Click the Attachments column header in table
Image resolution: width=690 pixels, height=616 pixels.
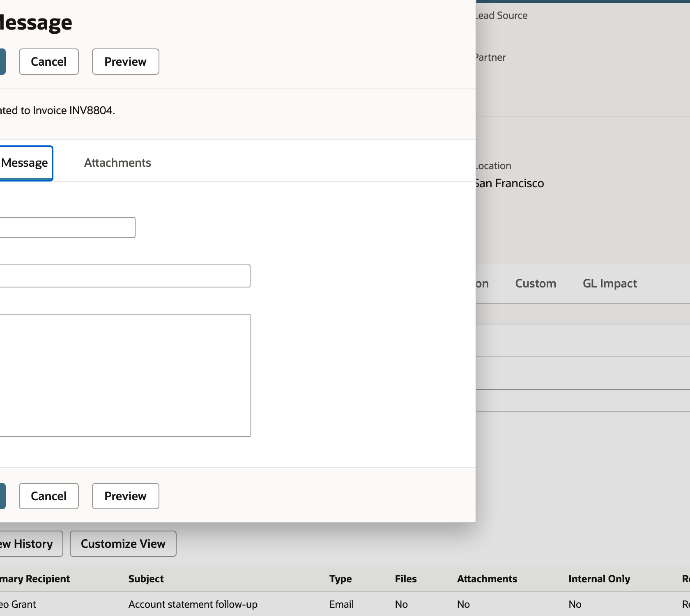[487, 579]
